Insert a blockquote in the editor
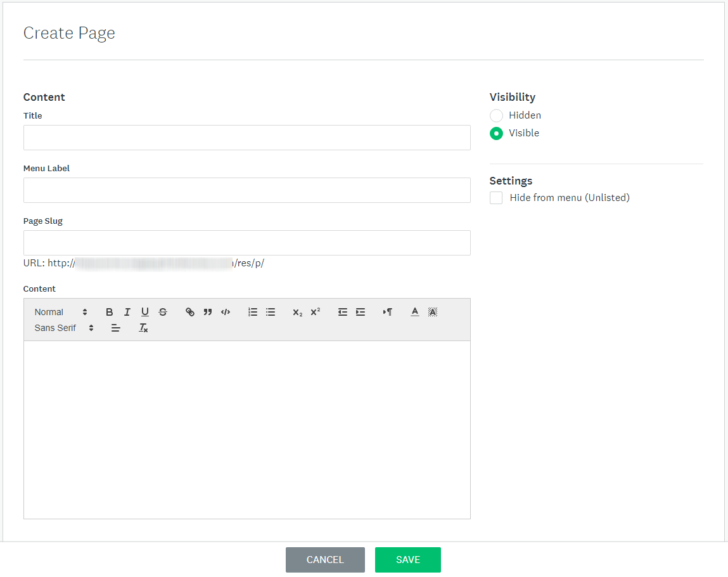The height and width of the screenshot is (577, 728). point(208,312)
